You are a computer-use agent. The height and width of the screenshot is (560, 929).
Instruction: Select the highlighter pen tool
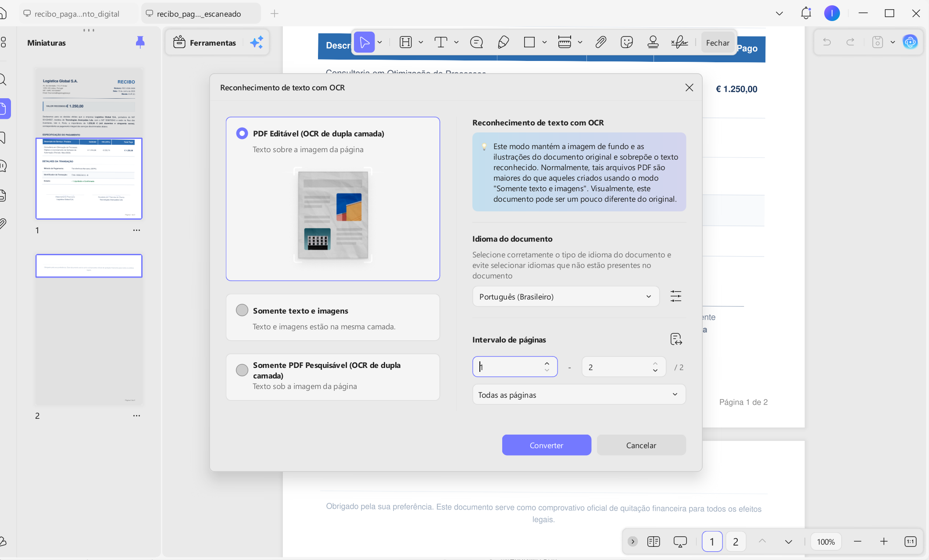point(503,43)
